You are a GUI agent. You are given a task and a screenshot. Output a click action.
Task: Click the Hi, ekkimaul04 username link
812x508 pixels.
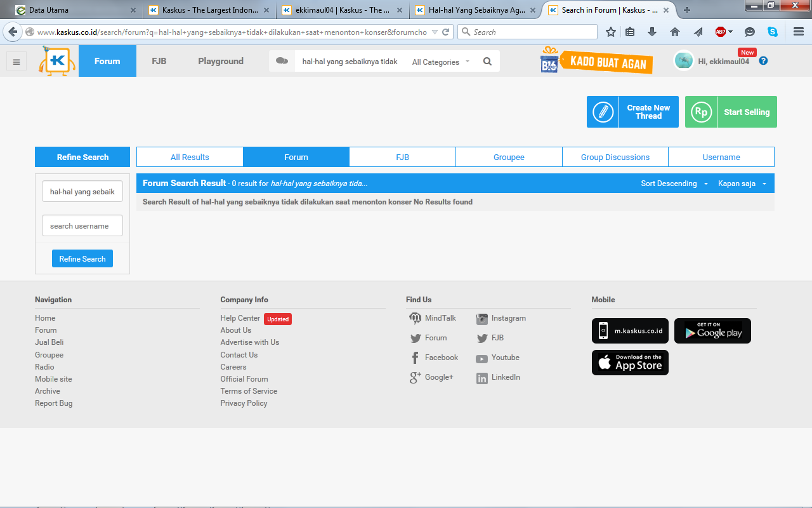[x=723, y=62]
